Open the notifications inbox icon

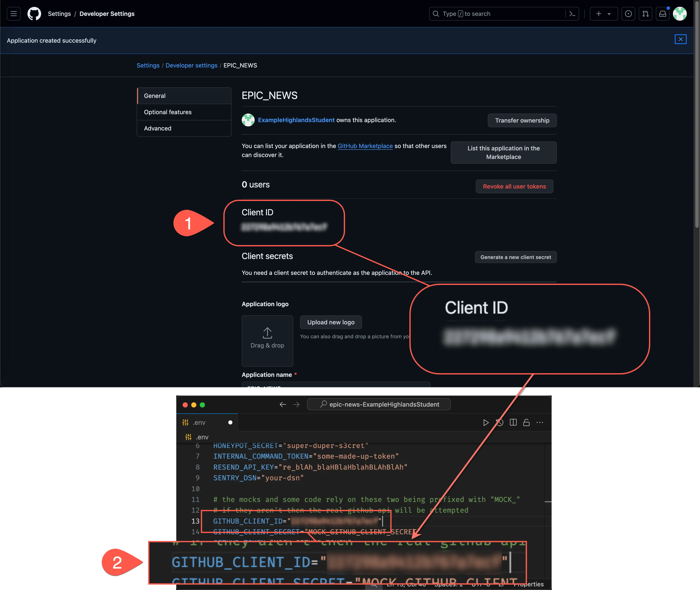point(662,14)
